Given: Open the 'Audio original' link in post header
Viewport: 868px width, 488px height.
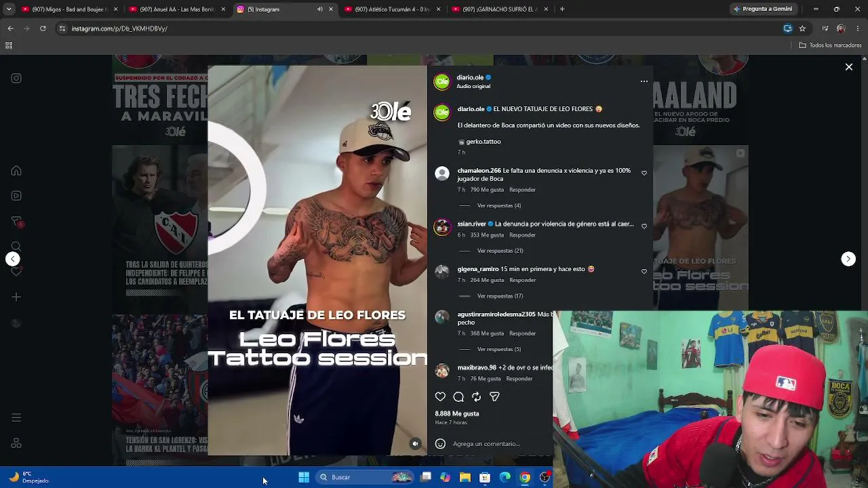Looking at the screenshot, I should (473, 87).
